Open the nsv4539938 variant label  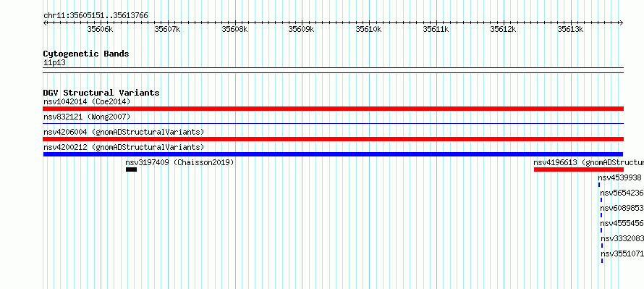click(x=620, y=178)
